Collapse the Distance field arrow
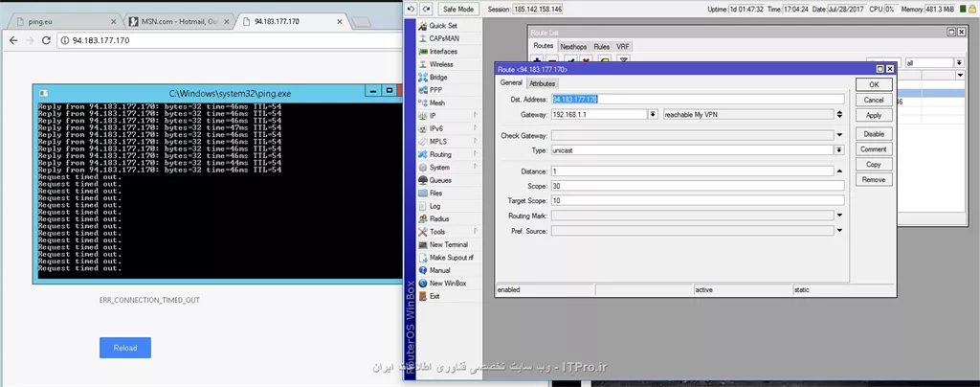This screenshot has width=980, height=387. tap(839, 171)
